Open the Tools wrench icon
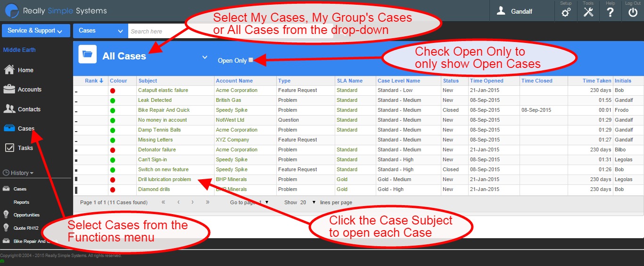Screen dimensions: 644x266 [x=588, y=12]
